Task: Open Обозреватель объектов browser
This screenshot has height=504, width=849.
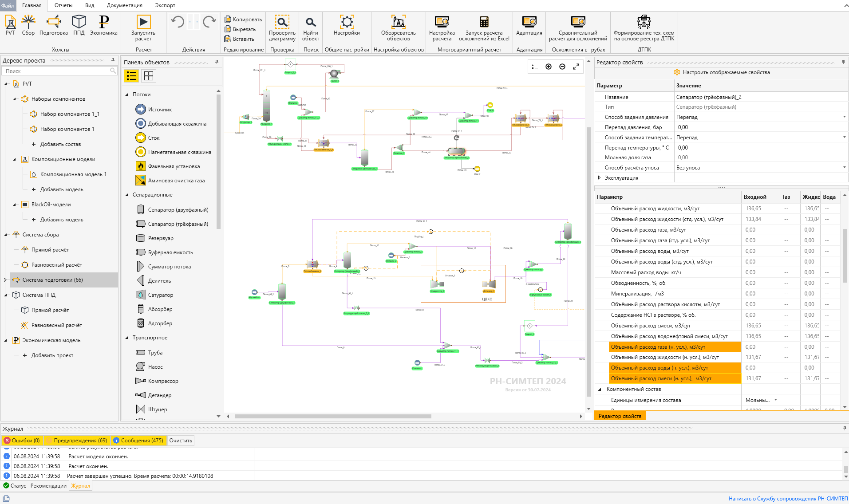Action: tap(399, 28)
